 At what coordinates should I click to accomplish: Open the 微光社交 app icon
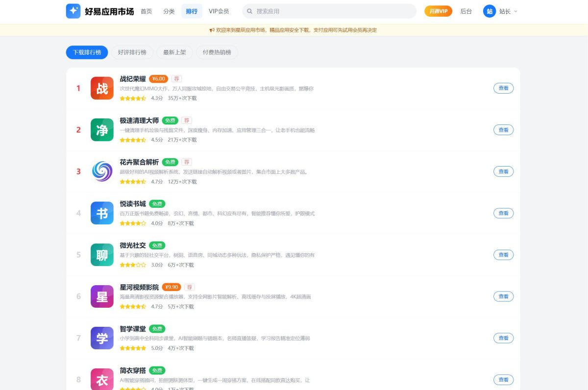click(102, 255)
